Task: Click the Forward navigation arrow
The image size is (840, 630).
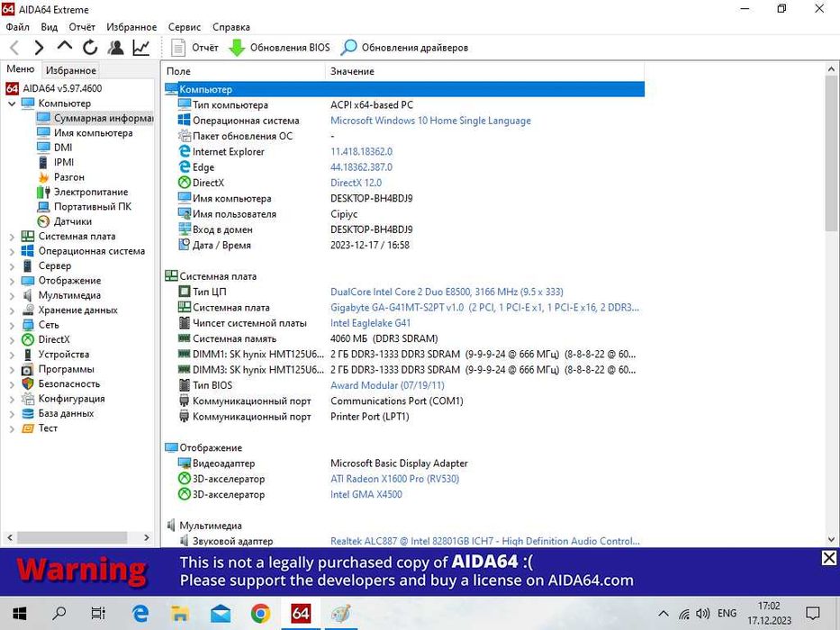Action: tap(39, 48)
